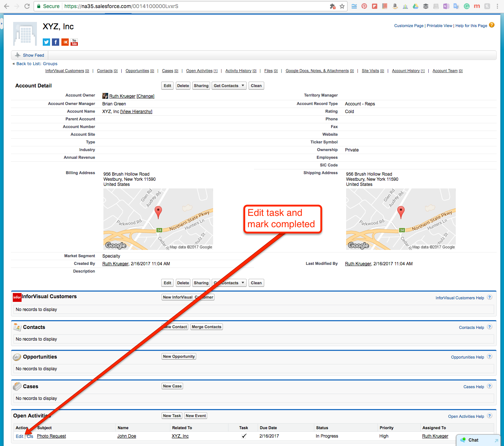Open the Facebook social profile icon
This screenshot has width=504, height=446.
(x=56, y=42)
